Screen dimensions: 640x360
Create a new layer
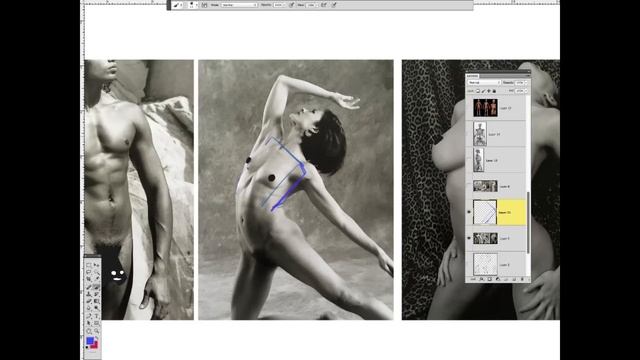click(514, 279)
